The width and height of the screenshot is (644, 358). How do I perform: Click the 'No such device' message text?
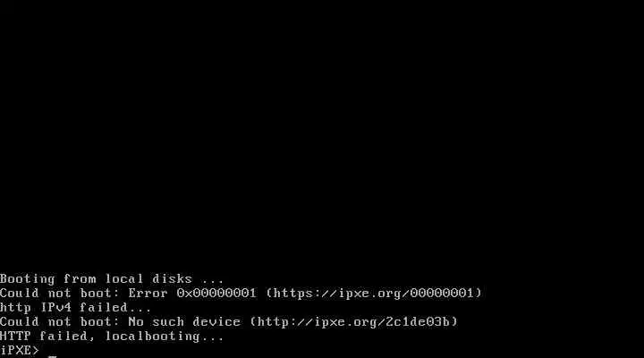click(x=184, y=322)
